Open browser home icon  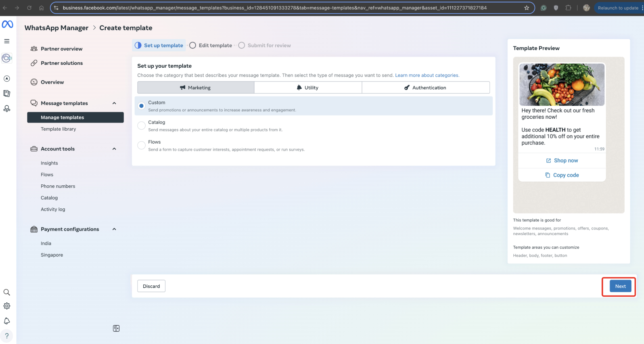(42, 8)
